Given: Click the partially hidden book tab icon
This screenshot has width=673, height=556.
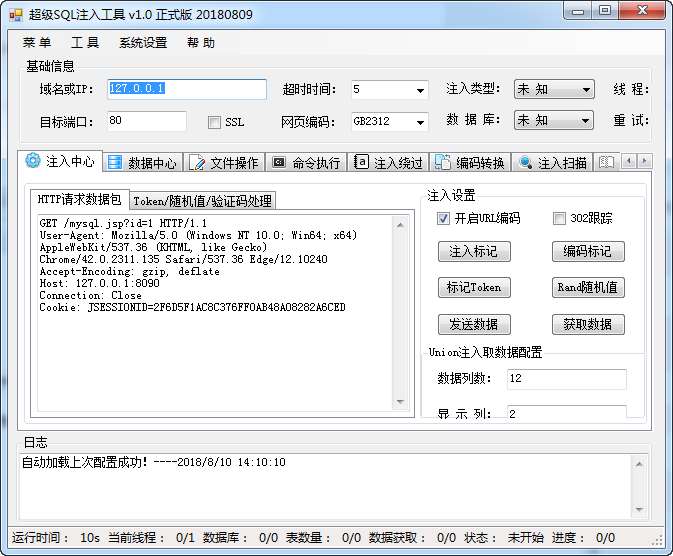Looking at the screenshot, I should point(606,162).
